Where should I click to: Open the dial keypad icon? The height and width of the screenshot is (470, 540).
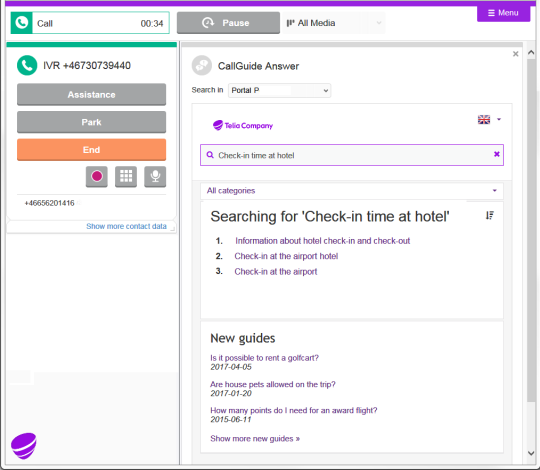coord(126,177)
